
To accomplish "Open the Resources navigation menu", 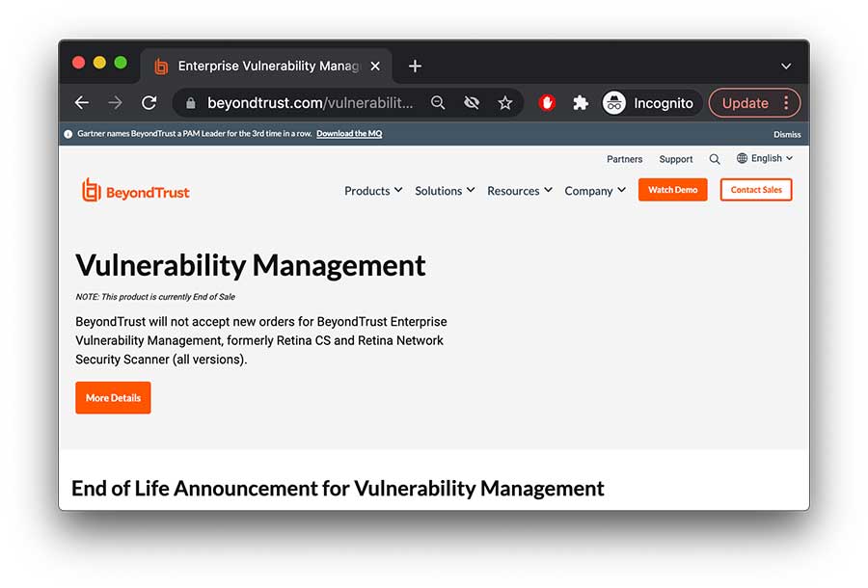I will (x=519, y=191).
